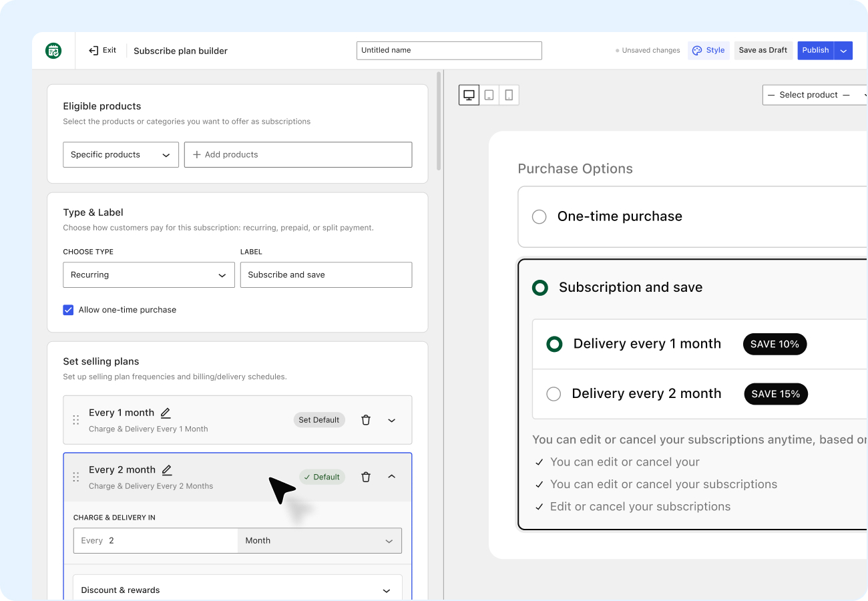The height and width of the screenshot is (601, 868).
Task: Collapse the Every 2 month plan
Action: tap(392, 477)
